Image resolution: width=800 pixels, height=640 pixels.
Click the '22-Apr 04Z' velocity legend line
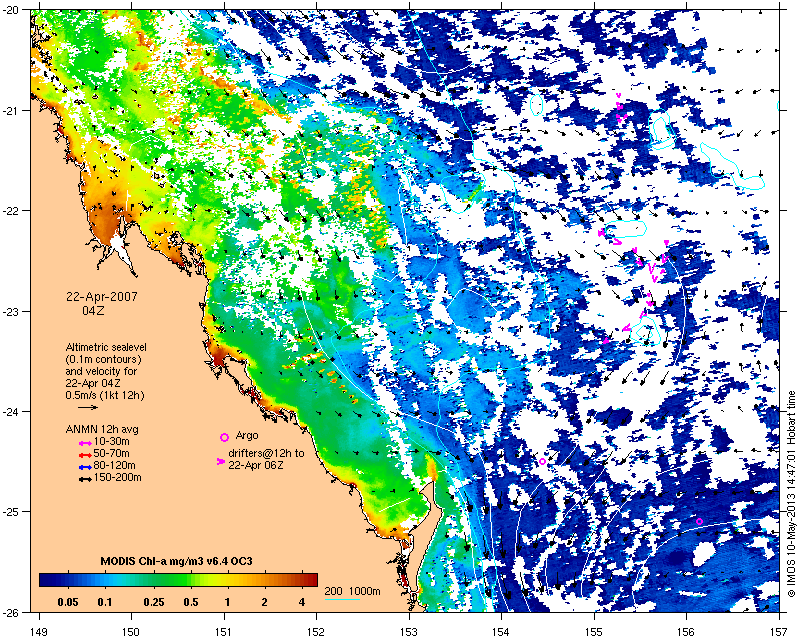click(x=93, y=383)
